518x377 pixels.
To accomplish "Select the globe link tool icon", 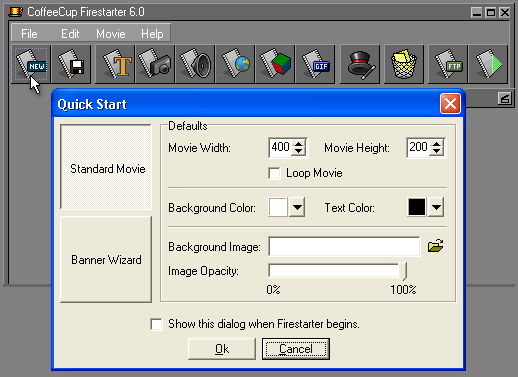I will [235, 64].
